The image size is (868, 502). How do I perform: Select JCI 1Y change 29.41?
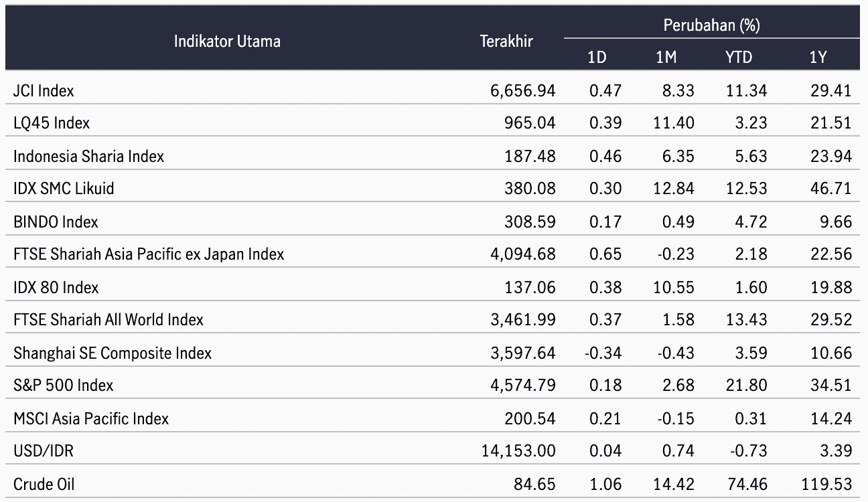[830, 90]
